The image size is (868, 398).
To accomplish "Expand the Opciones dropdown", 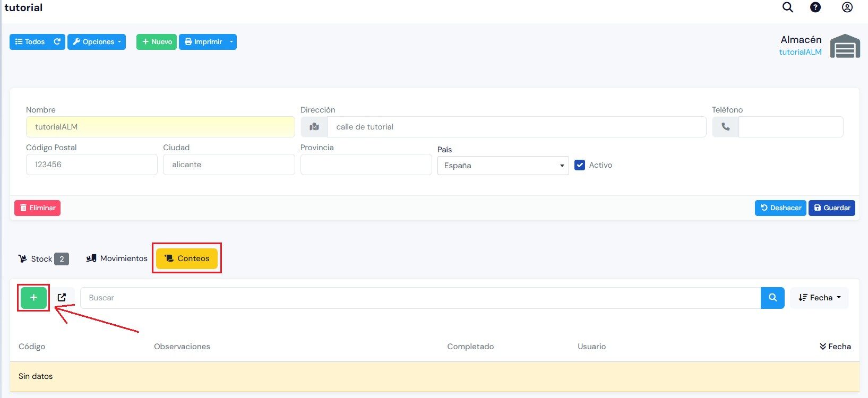I will [97, 42].
